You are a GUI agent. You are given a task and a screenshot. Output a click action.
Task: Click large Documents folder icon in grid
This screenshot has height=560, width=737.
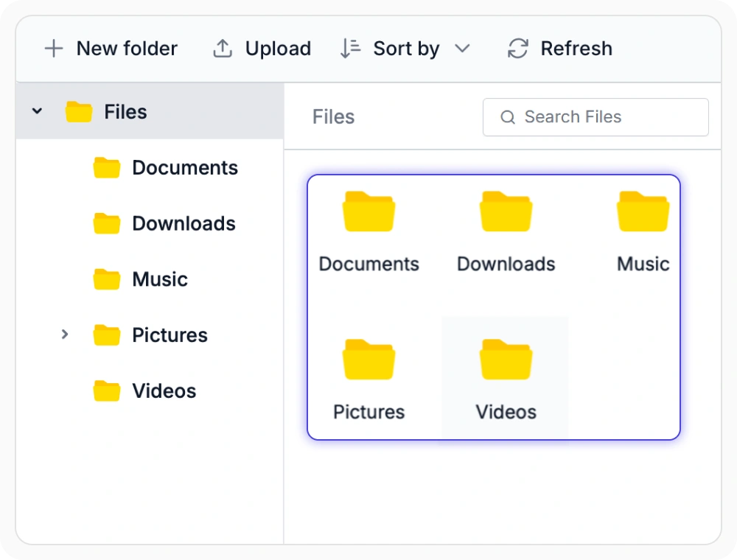pyautogui.click(x=369, y=211)
